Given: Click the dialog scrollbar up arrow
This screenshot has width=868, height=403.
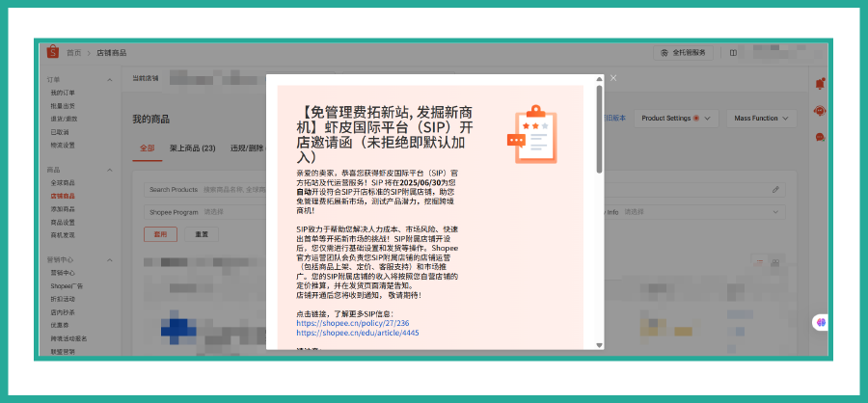Looking at the screenshot, I should point(600,79).
